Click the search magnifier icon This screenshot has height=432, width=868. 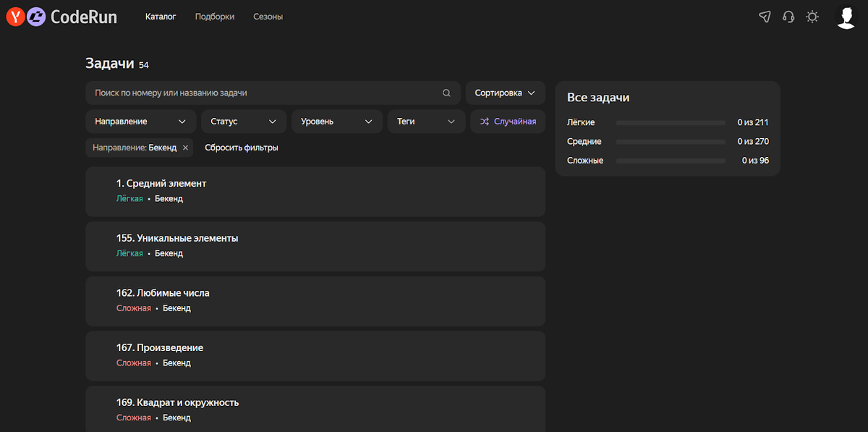pos(447,93)
